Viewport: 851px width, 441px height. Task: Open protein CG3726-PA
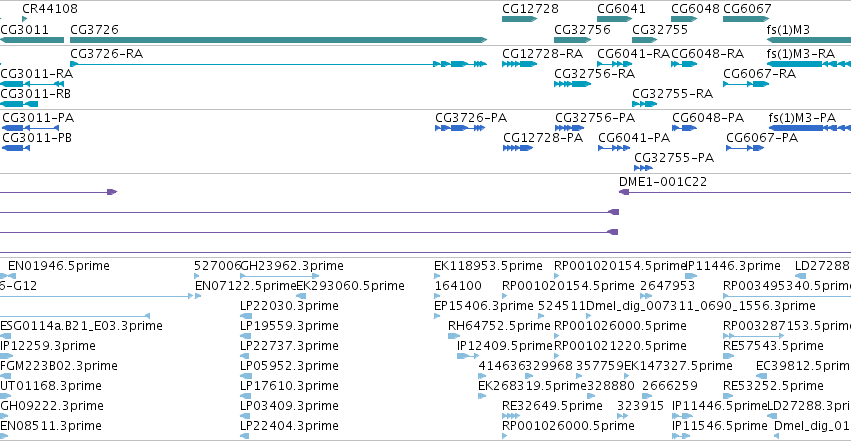[471, 118]
